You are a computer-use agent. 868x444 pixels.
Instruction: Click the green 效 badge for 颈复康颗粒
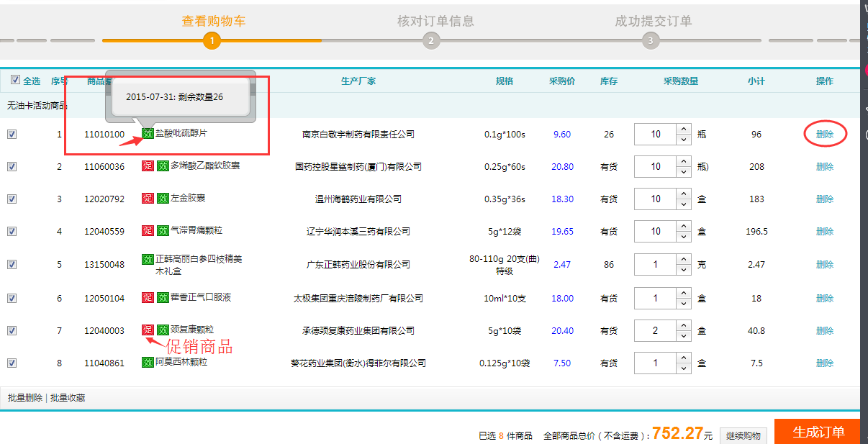(x=163, y=330)
